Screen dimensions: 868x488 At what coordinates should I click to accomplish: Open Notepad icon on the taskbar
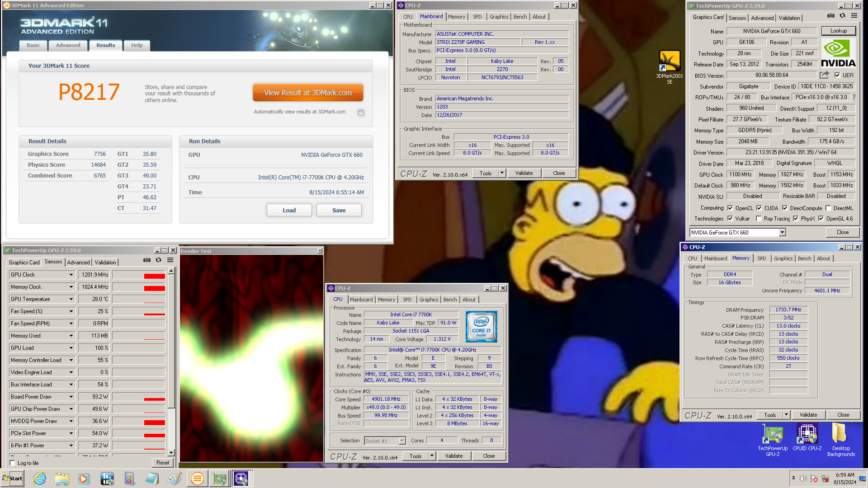tap(152, 479)
